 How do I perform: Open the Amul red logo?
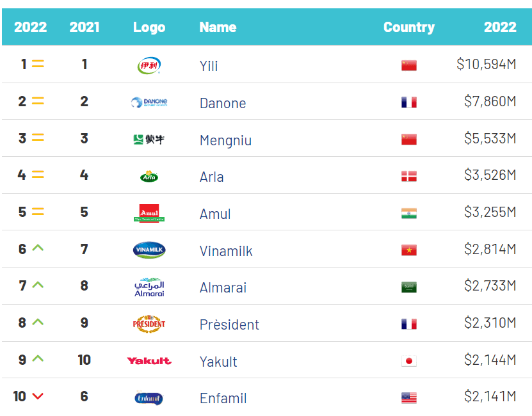tap(149, 213)
